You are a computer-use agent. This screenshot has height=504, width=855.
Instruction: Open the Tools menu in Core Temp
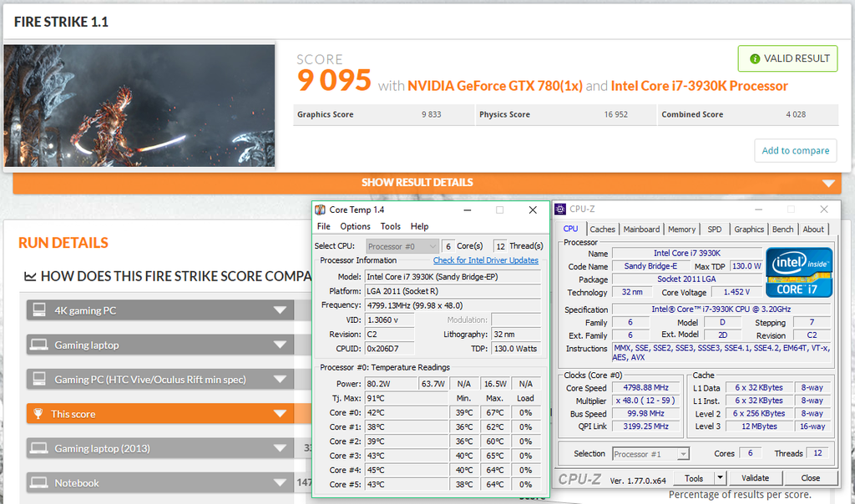(391, 226)
